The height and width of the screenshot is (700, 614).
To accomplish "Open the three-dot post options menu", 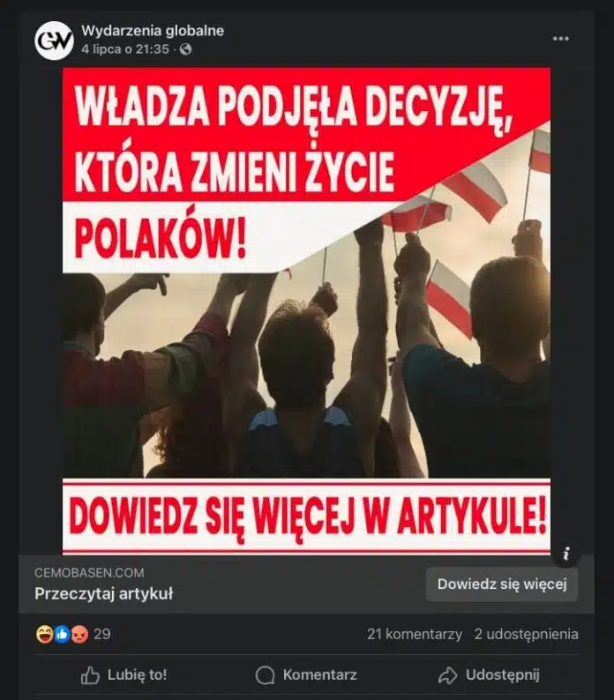I will coord(560,39).
